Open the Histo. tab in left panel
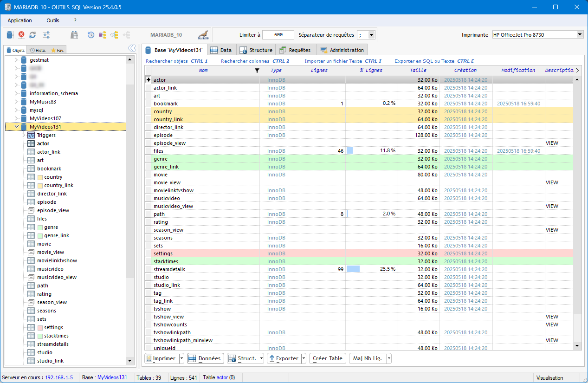 tap(38, 50)
